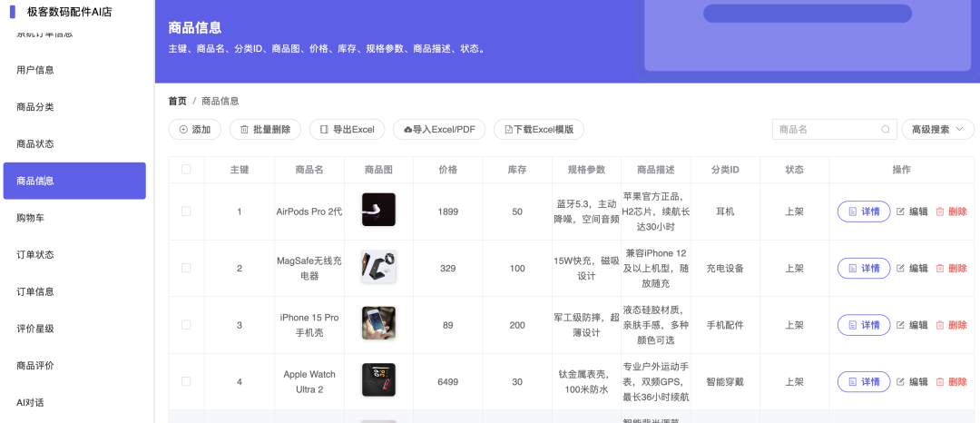
Task: Expand the 高级搜索 dropdown
Action: point(937,129)
